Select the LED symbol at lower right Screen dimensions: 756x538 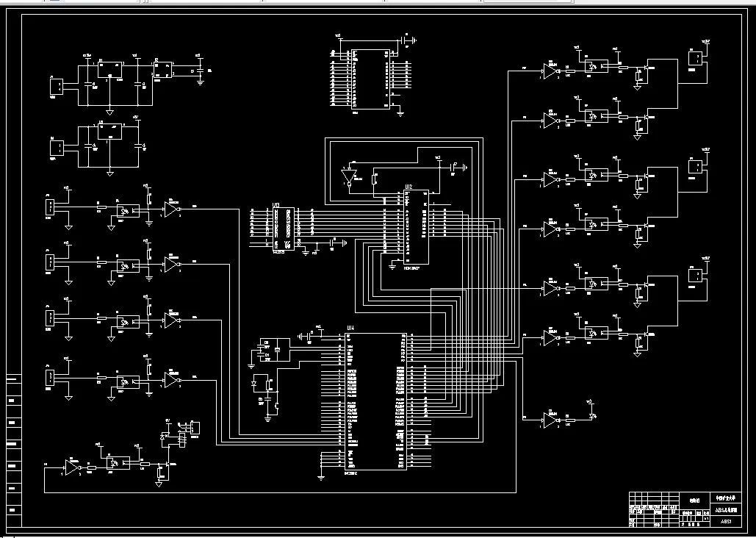593,415
